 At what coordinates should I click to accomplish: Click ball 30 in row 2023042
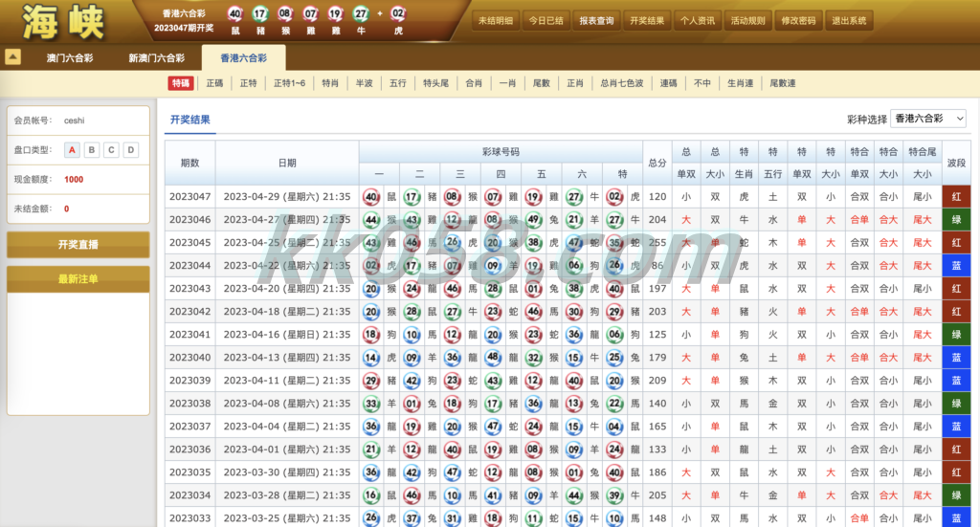(x=574, y=312)
